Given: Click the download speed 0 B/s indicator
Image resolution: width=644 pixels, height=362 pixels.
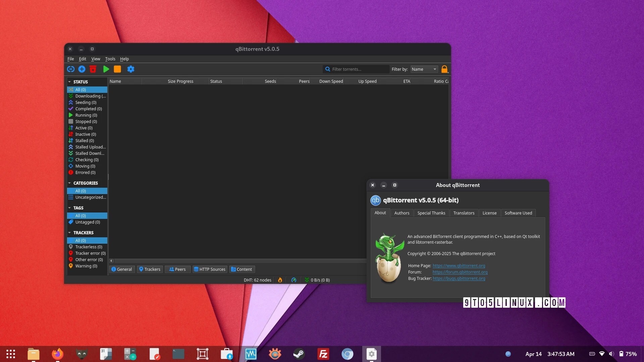Looking at the screenshot, I should (317, 280).
